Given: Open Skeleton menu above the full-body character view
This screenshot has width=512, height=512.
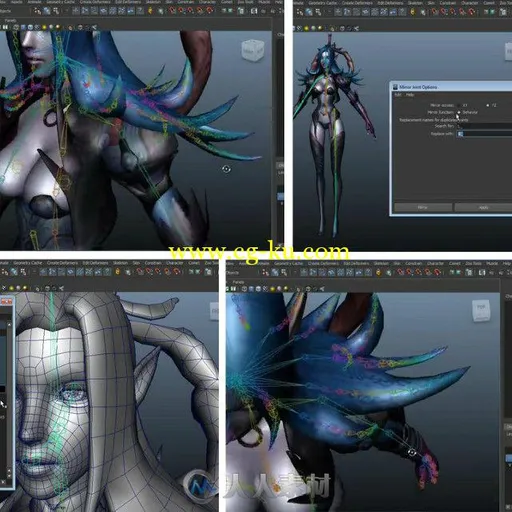Looking at the screenshot, I should 415,3.
